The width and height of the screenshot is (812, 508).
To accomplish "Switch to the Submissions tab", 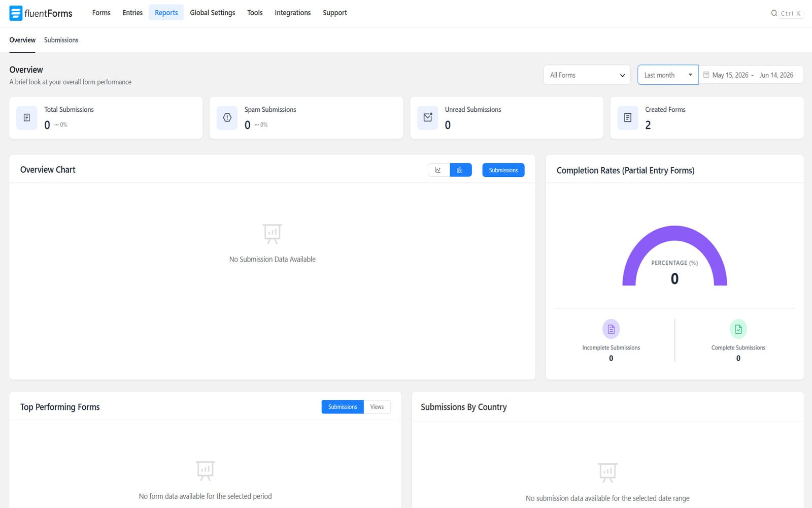I will pyautogui.click(x=61, y=40).
